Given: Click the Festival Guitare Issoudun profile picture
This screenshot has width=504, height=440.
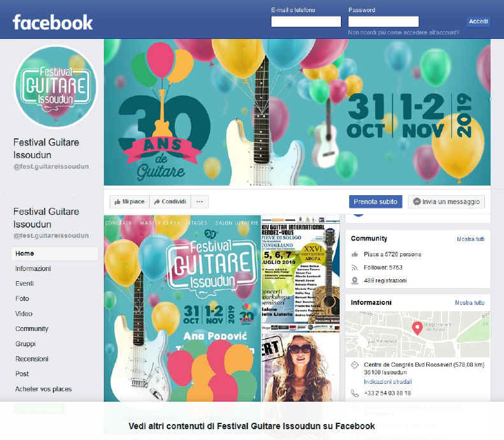Looking at the screenshot, I should coord(56,86).
